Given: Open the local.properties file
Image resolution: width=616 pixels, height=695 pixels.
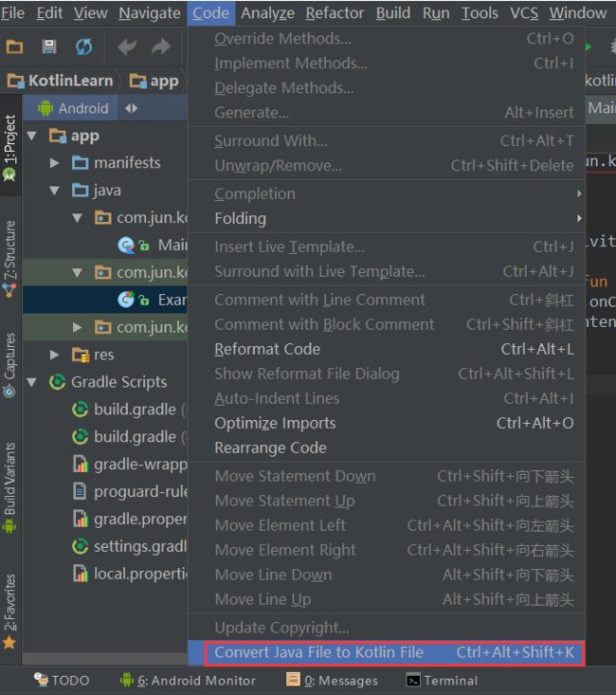Looking at the screenshot, I should tap(130, 574).
